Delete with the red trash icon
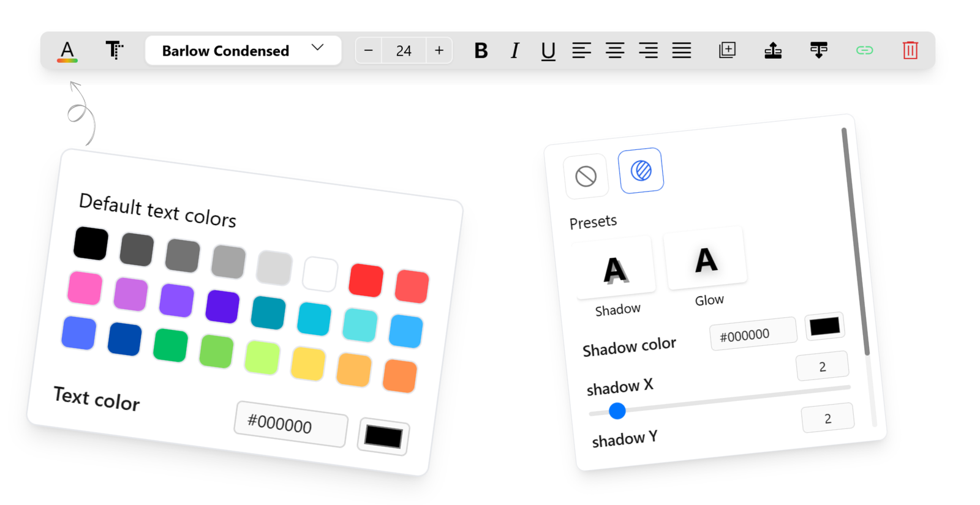 (910, 50)
